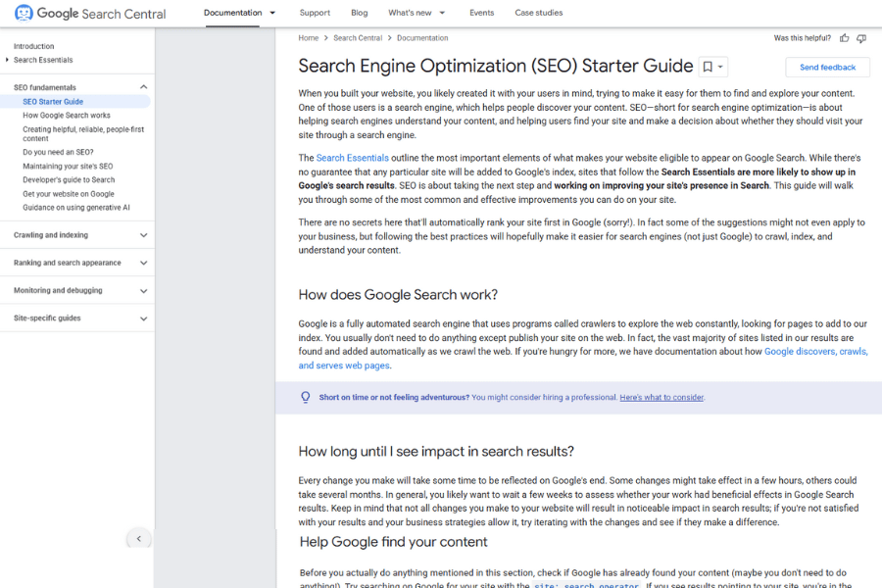This screenshot has height=588, width=882.
Task: Expand the Monitoring and debugging section
Action: click(x=143, y=290)
